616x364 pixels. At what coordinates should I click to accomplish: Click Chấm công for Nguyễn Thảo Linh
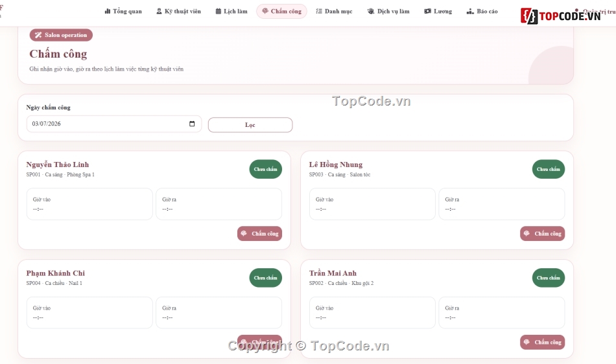[259, 233]
